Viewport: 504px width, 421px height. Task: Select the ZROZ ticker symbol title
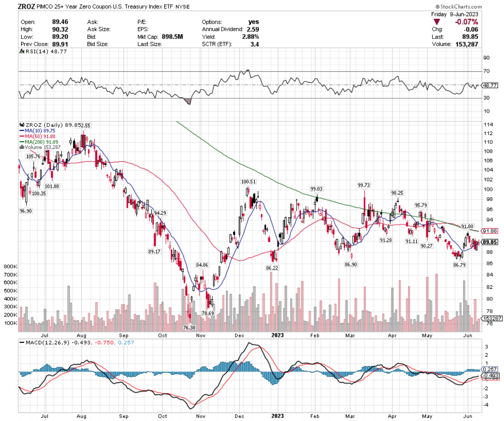(x=27, y=7)
